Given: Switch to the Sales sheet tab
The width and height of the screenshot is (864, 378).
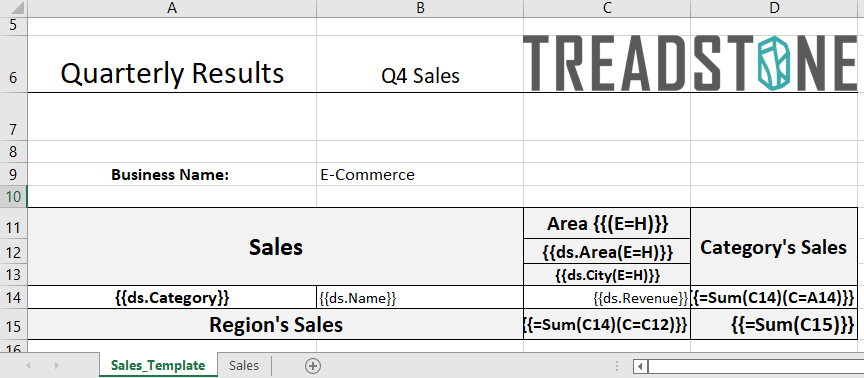Looking at the screenshot, I should pos(244,365).
